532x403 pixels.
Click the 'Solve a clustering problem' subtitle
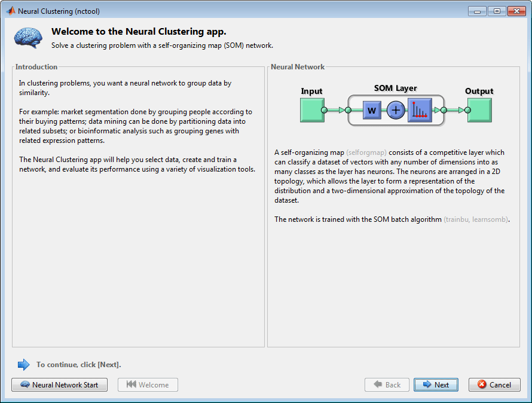point(162,45)
